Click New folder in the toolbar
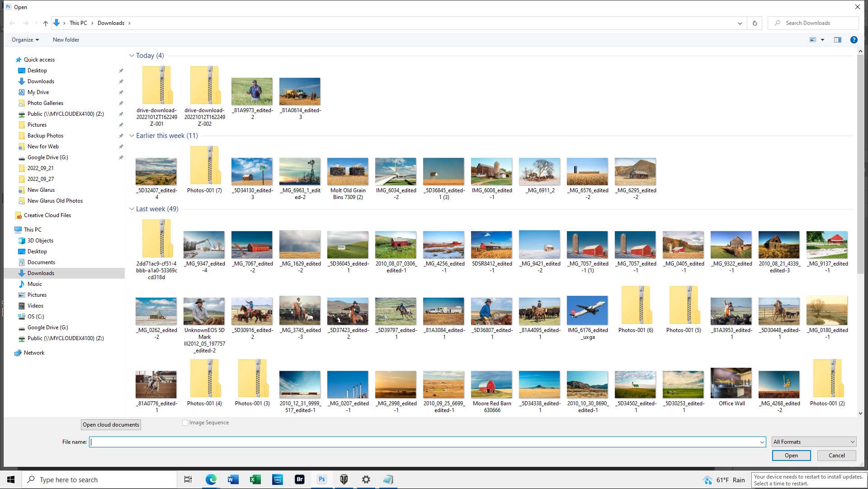 [66, 40]
